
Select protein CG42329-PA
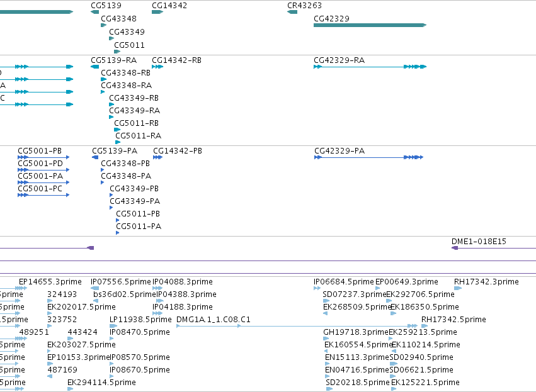pos(369,157)
